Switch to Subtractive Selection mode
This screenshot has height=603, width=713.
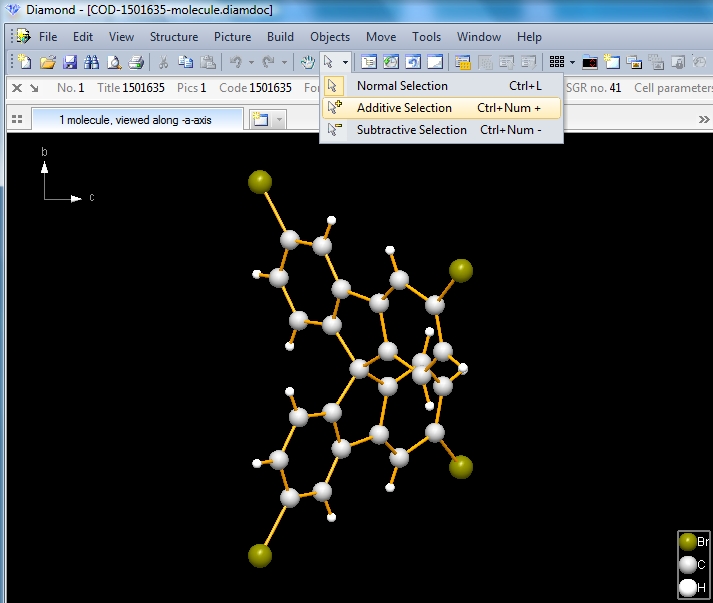[411, 130]
